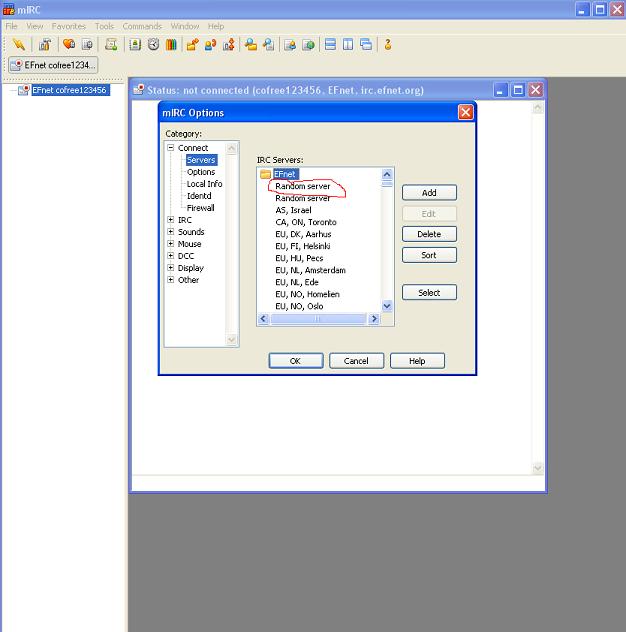This screenshot has height=632, width=626.
Task: Click the DCC Chat toolbar icon
Action: 210,44
